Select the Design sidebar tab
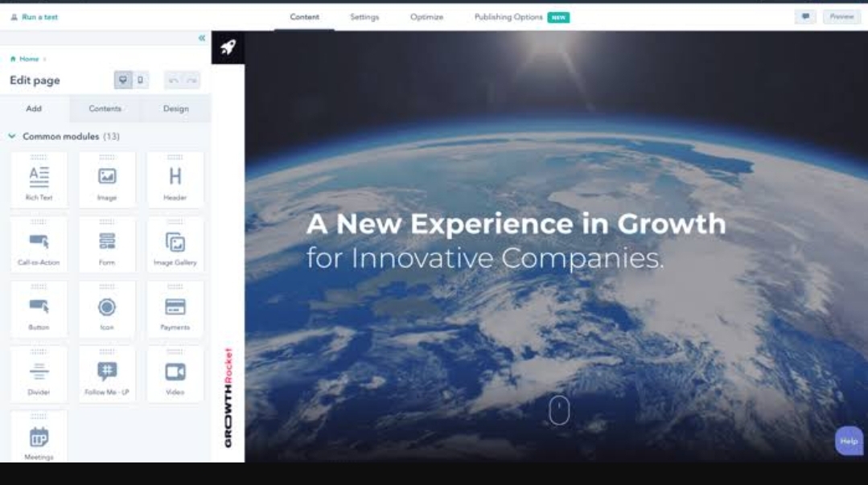The width and height of the screenshot is (868, 485). [x=176, y=109]
